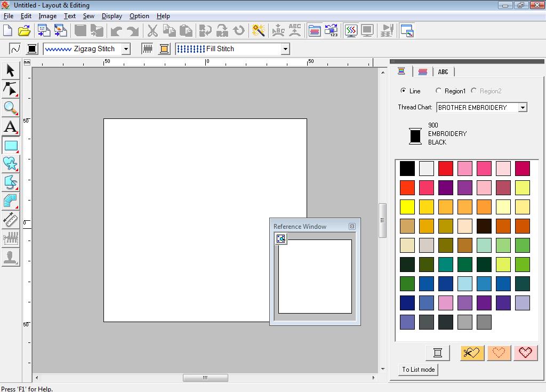Select the Line radio button

coord(403,91)
